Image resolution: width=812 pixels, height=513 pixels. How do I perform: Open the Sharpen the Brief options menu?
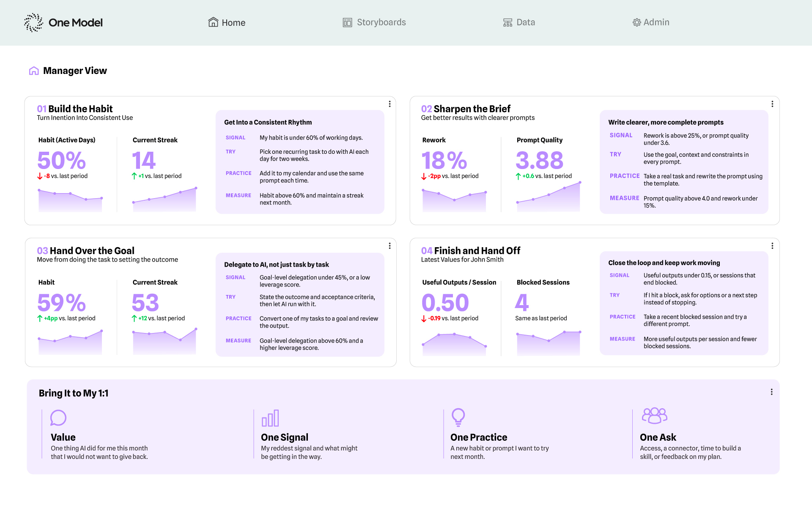click(772, 104)
